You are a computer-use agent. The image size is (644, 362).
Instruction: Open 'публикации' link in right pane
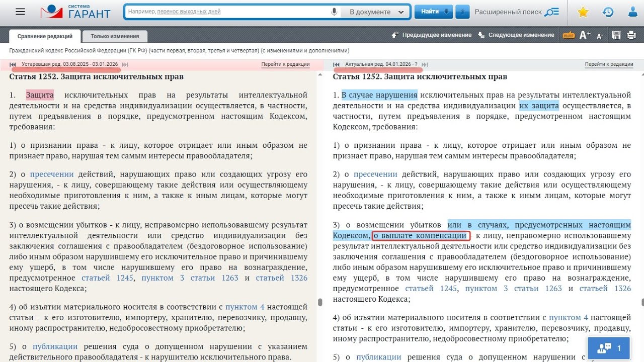pyautogui.click(x=379, y=357)
